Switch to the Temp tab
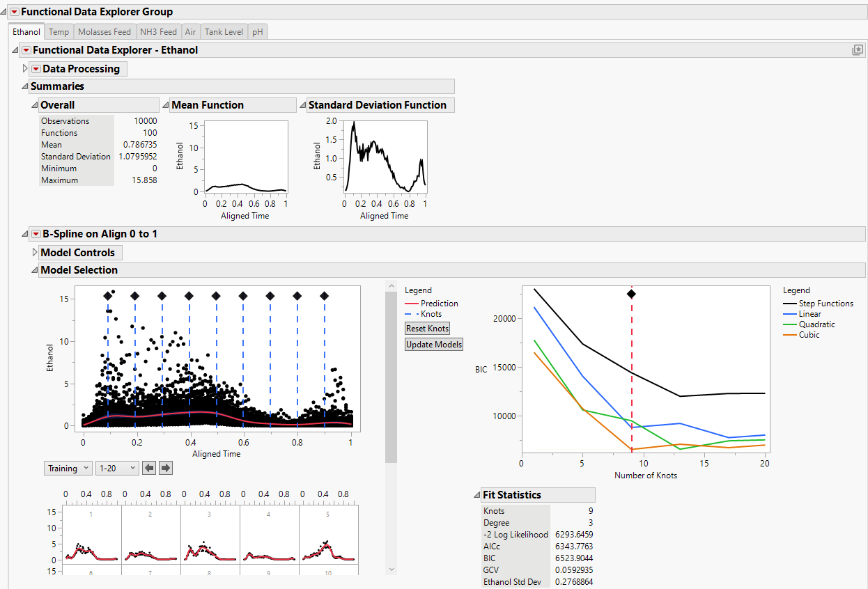The image size is (868, 589). pos(59,31)
